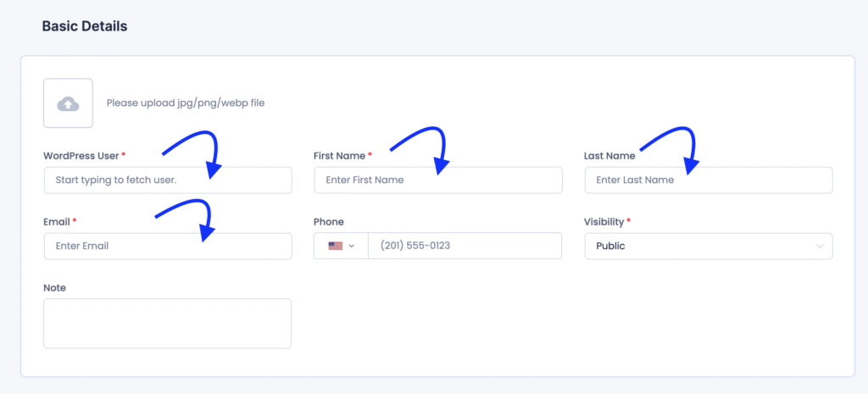Click the Basic Details heading
The height and width of the screenshot is (394, 868).
pos(85,26)
